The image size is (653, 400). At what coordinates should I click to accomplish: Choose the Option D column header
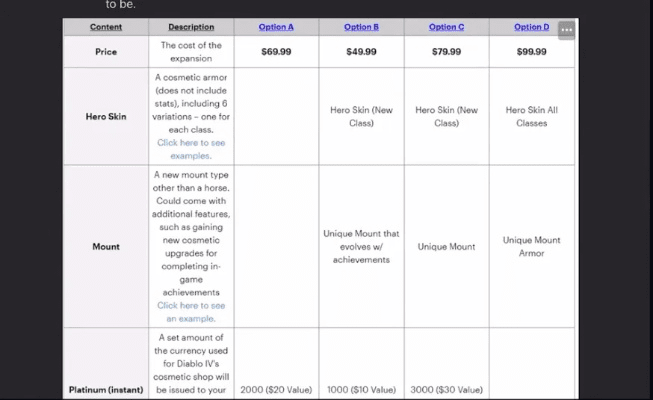pyautogui.click(x=531, y=27)
